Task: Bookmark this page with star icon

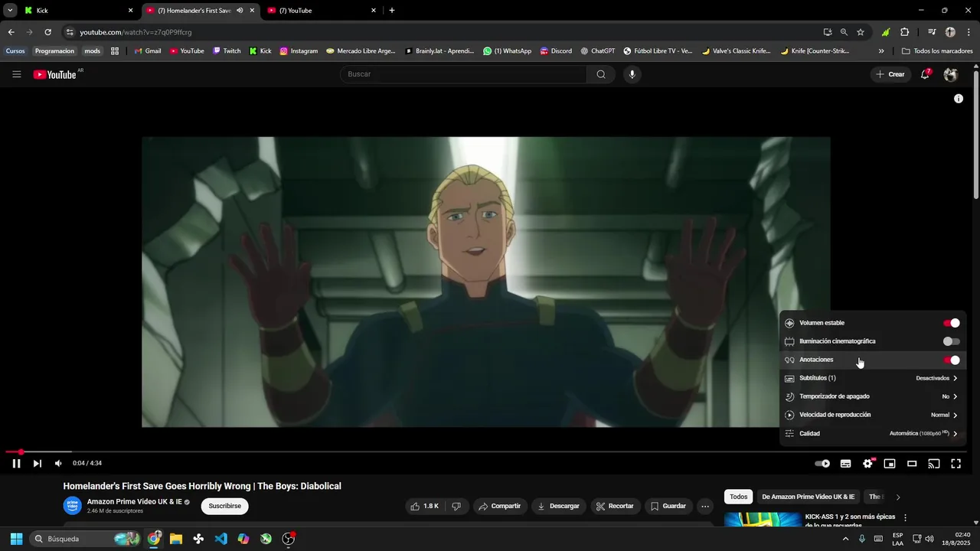Action: [861, 32]
